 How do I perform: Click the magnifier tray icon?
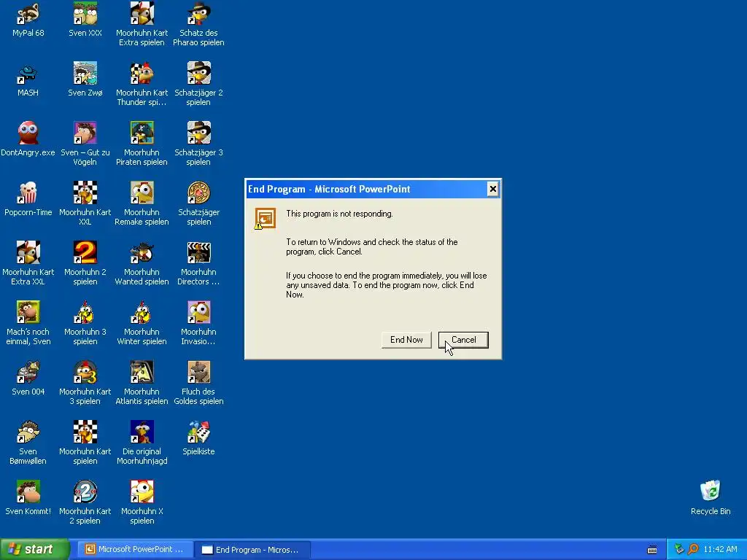coord(693,549)
